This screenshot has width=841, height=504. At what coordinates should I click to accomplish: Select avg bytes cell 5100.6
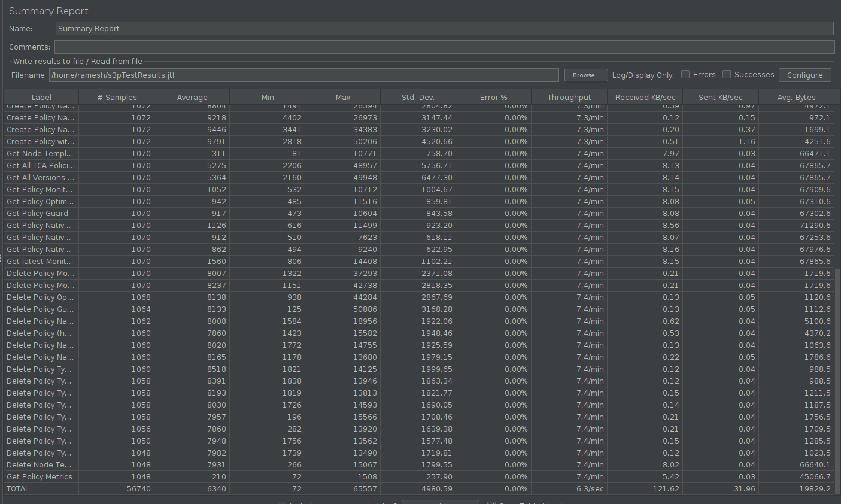click(x=818, y=321)
